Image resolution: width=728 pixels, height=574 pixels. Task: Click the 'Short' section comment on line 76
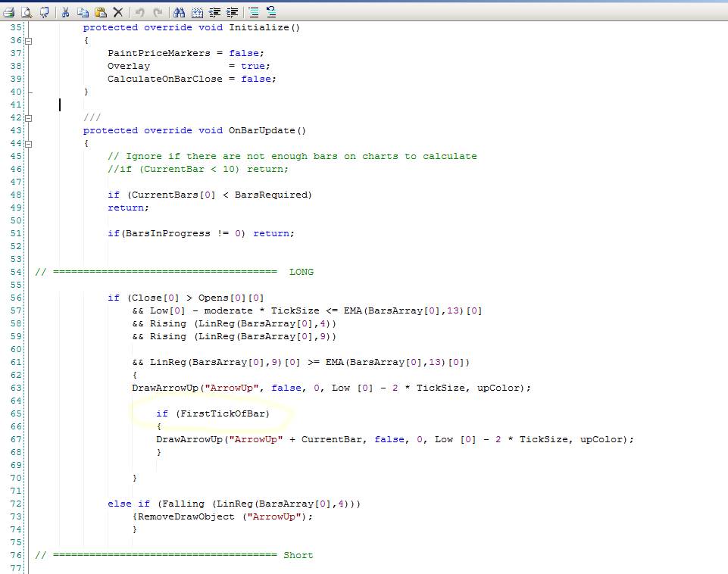[298, 555]
